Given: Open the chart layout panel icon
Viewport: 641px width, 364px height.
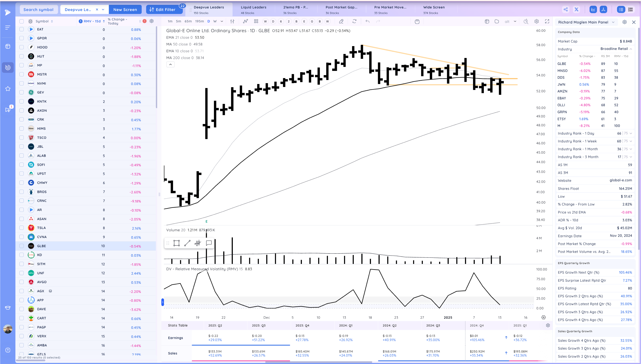Looking at the screenshot, I should tap(487, 21).
